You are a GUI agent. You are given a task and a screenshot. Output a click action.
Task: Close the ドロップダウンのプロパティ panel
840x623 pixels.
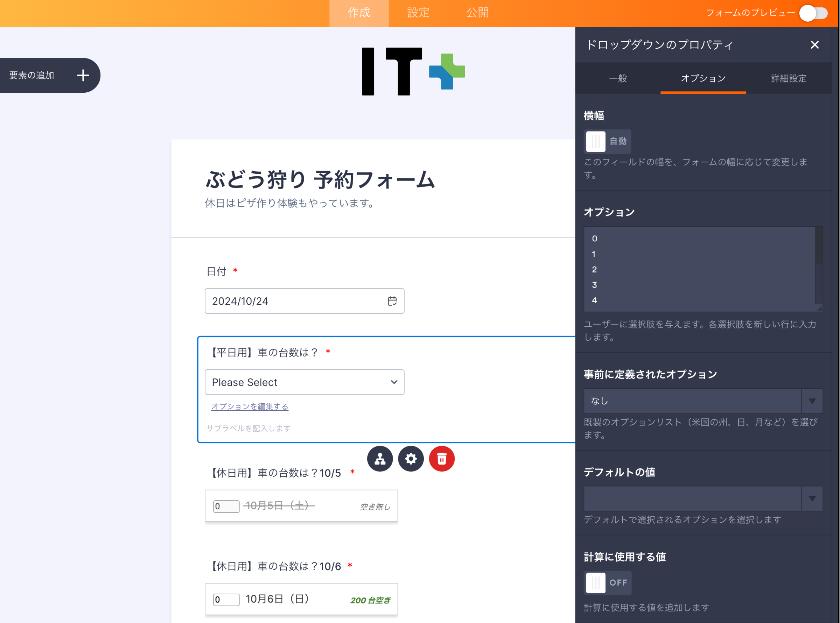[815, 45]
